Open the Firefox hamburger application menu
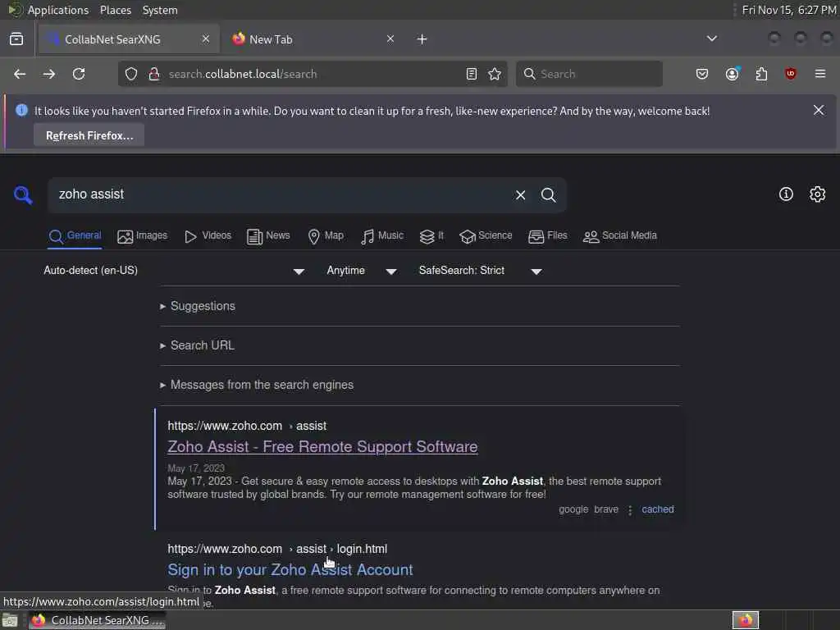Screen dimensions: 840x630 [x=820, y=74]
